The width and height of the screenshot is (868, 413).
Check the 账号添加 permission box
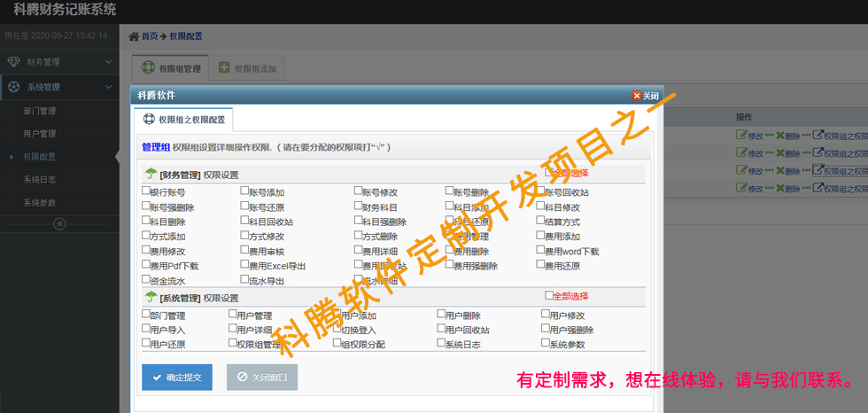[x=244, y=191]
